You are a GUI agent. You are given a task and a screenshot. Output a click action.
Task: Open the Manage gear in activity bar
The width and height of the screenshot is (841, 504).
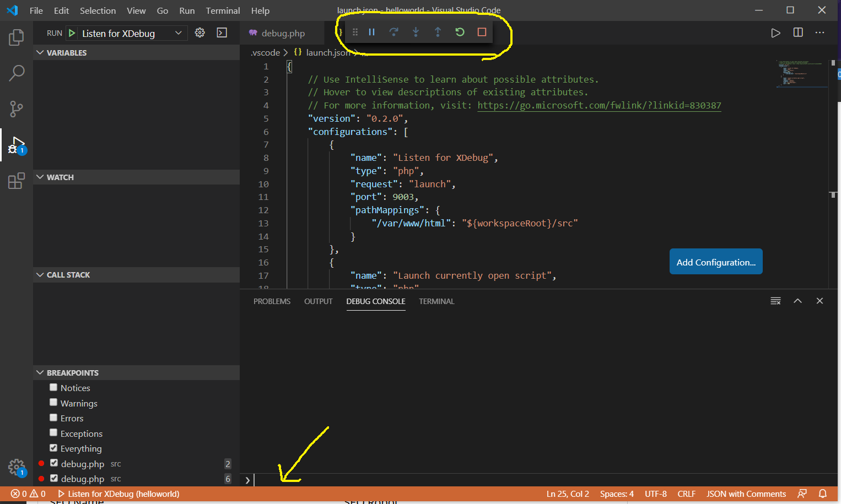[x=17, y=468]
